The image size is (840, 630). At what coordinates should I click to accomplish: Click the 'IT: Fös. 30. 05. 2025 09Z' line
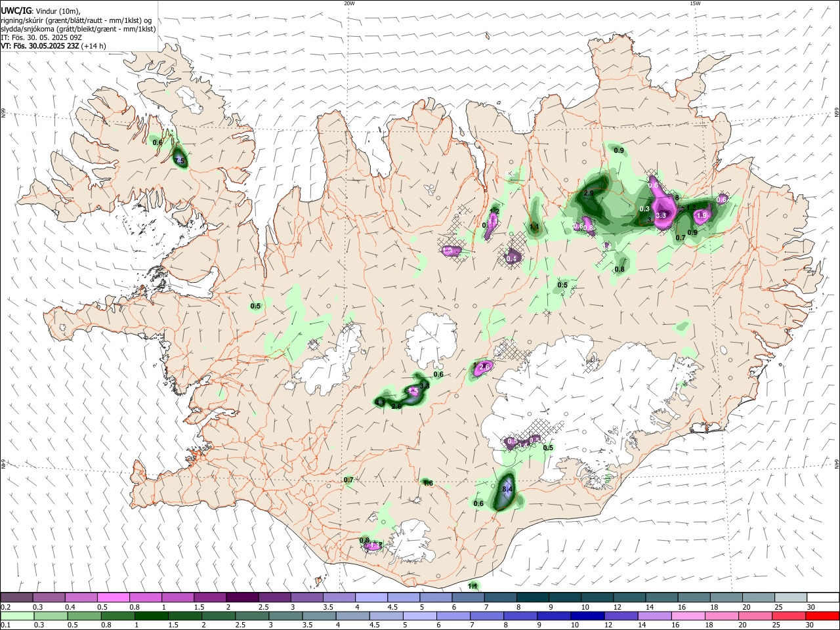pos(41,37)
